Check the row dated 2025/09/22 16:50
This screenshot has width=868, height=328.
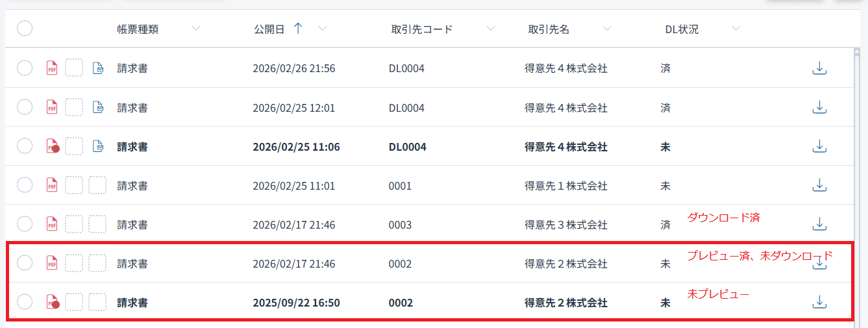[25, 302]
